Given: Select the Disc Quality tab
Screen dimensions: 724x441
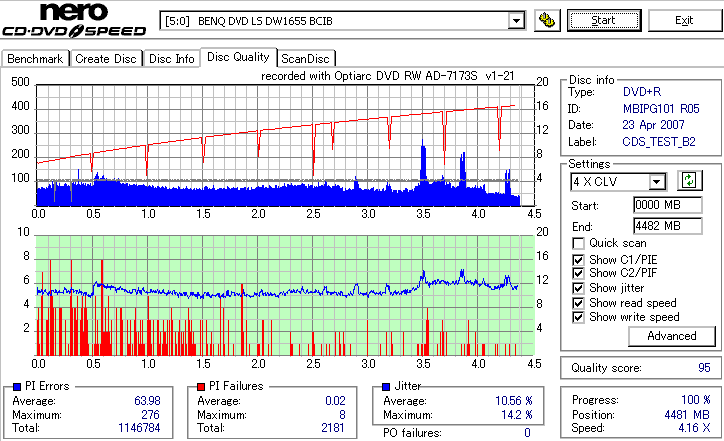Looking at the screenshot, I should 238,57.
